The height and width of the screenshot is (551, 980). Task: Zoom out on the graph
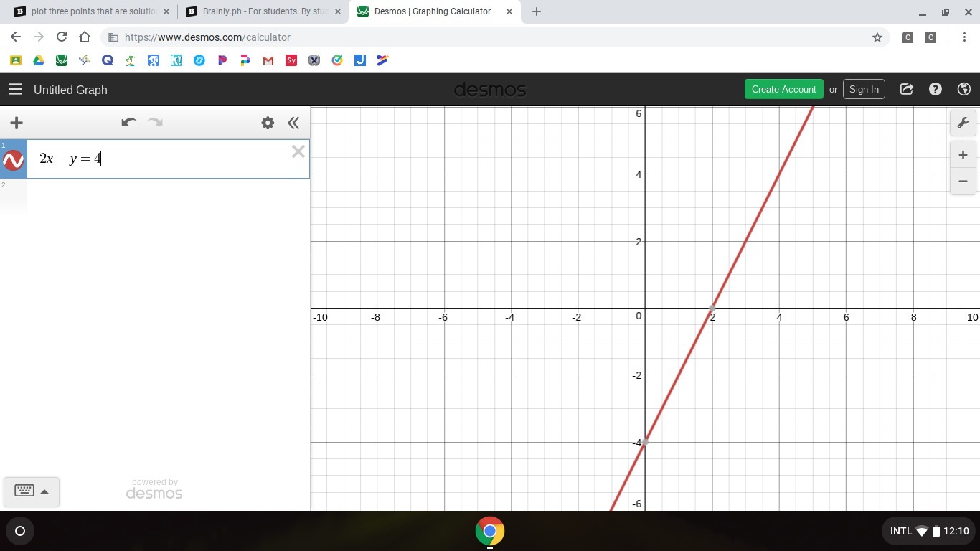pos(963,181)
